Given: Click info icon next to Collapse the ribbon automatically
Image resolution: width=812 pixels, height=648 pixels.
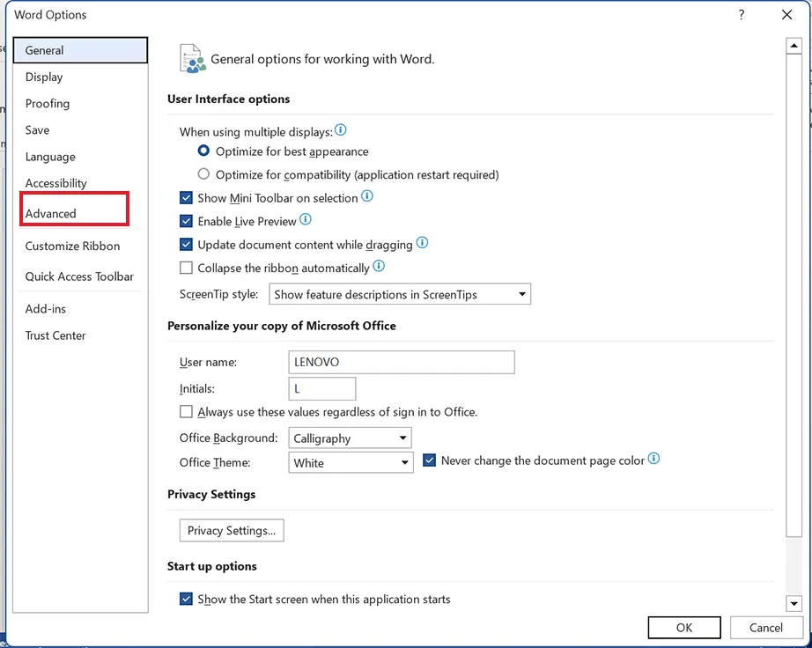Looking at the screenshot, I should pyautogui.click(x=379, y=266).
